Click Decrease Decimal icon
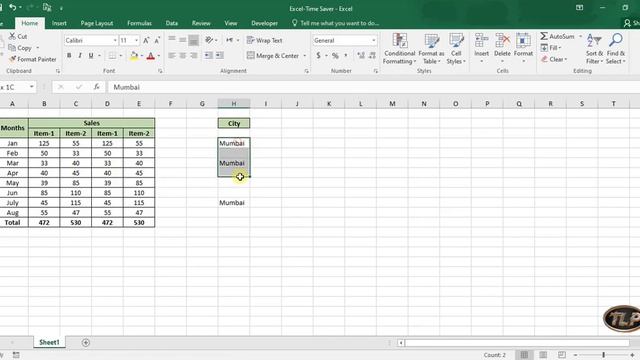This screenshot has width=640, height=360. pyautogui.click(x=372, y=56)
